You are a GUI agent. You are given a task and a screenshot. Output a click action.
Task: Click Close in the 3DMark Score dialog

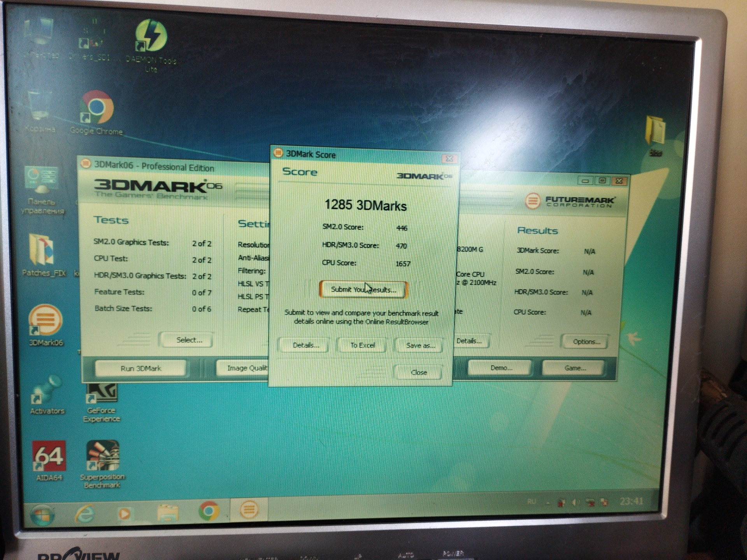(419, 373)
